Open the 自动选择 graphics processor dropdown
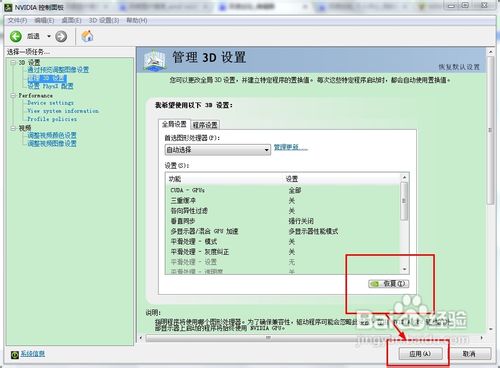Screen dimensions: 500x368 click(218, 150)
